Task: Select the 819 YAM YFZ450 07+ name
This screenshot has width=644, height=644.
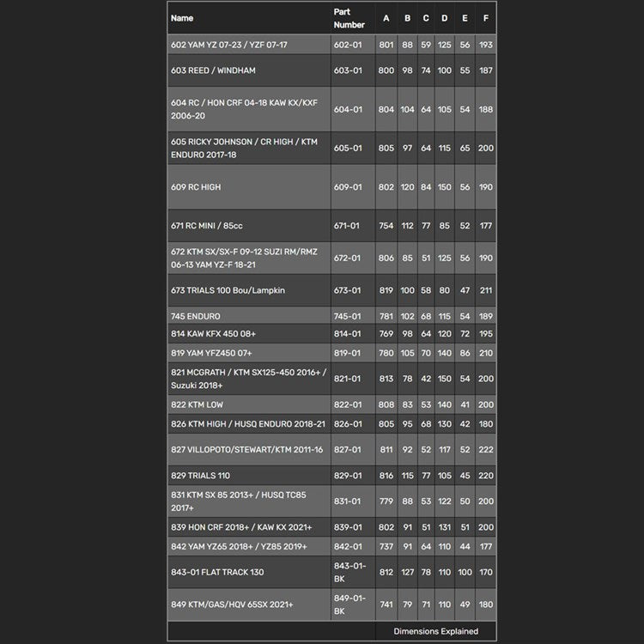Action: 211,353
